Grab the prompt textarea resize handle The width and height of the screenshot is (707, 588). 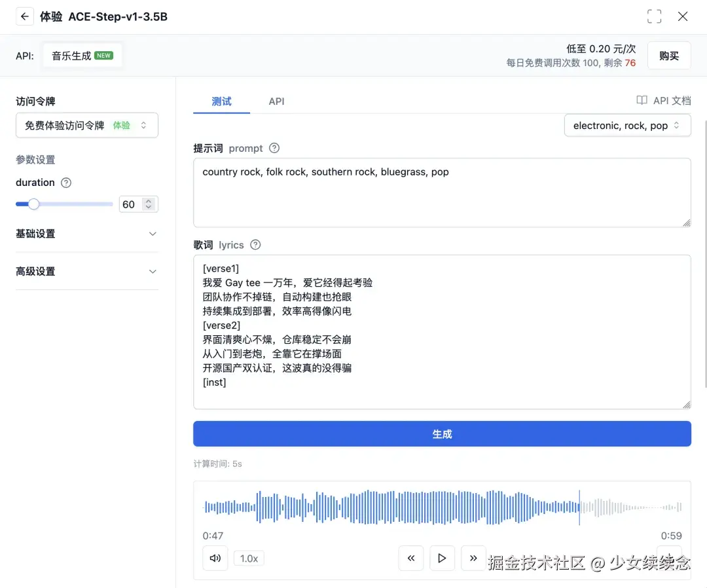click(x=686, y=223)
